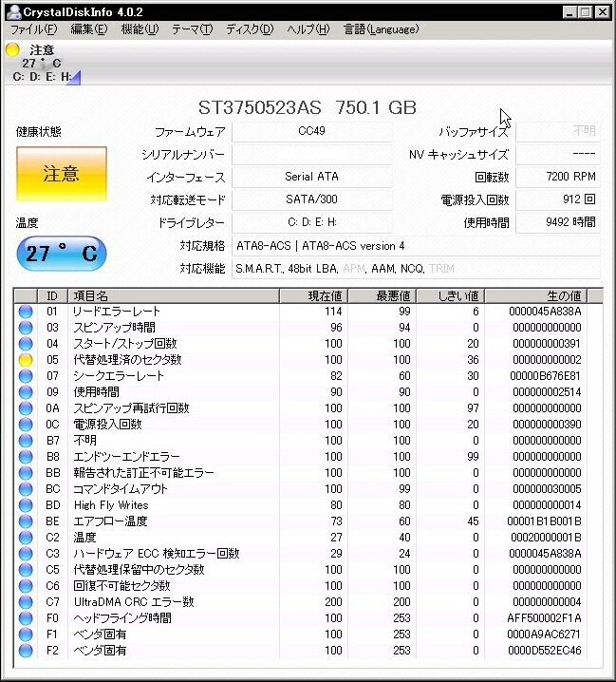Click blue status icon for ID 09
This screenshot has width=616, height=682.
click(26, 392)
